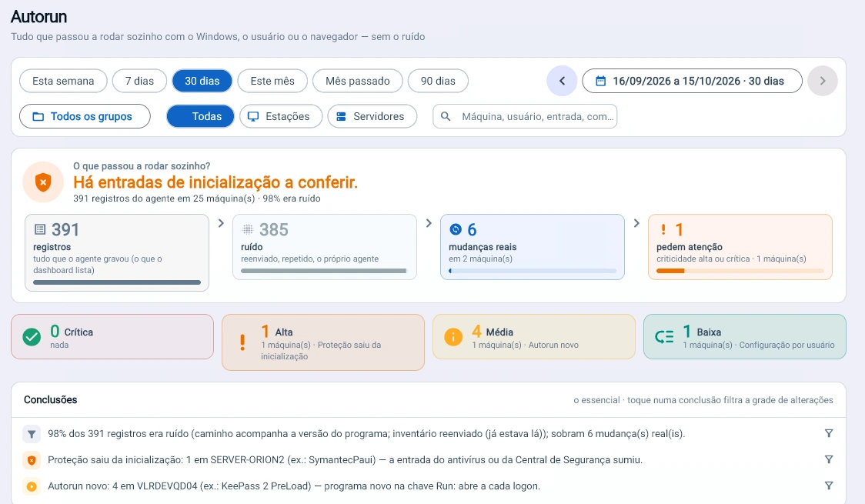865x504 pixels.
Task: Click the progress bar in the ruído card
Action: (325, 271)
